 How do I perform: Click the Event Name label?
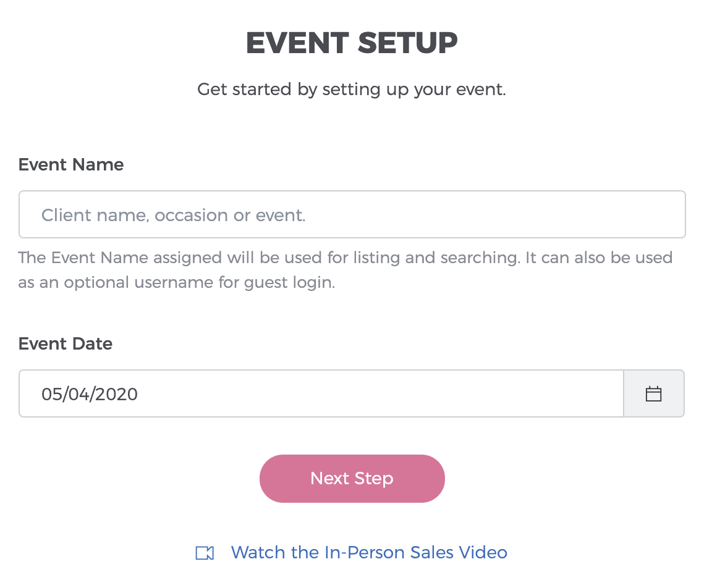(x=71, y=165)
